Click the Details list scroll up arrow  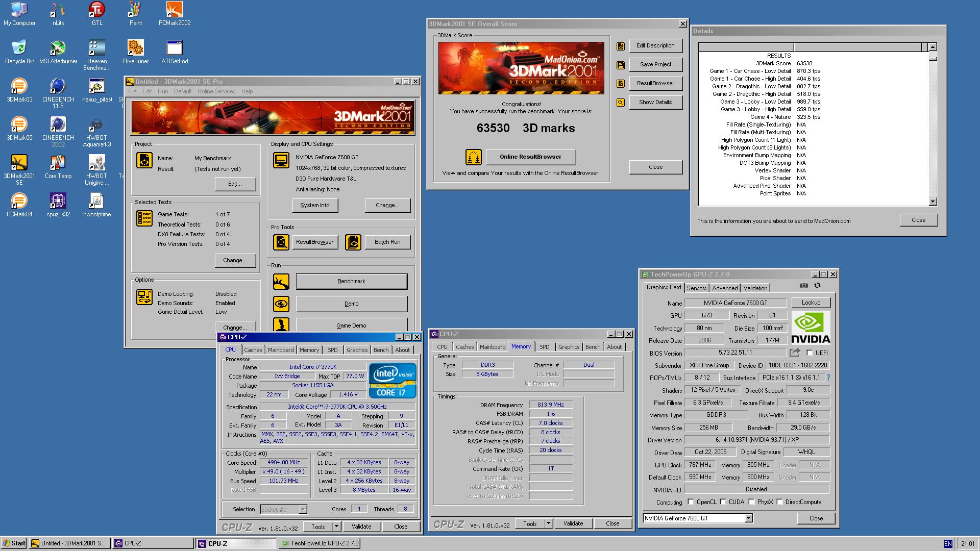click(933, 47)
